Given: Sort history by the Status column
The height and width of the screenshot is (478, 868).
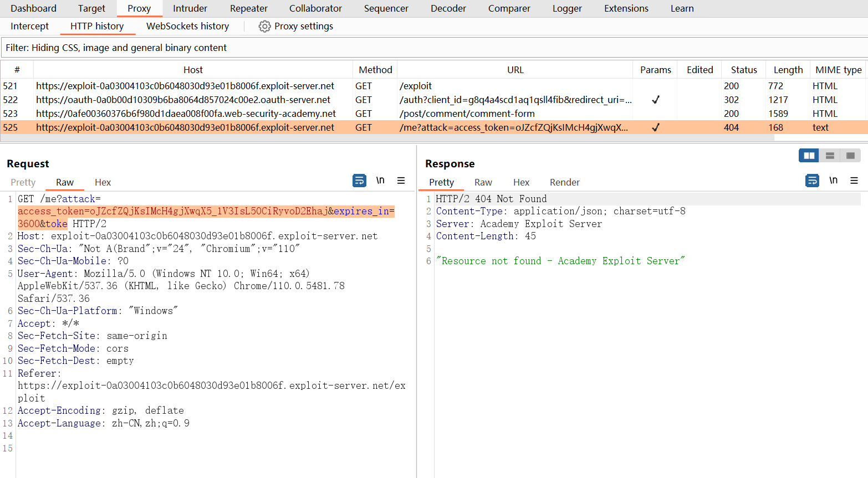Looking at the screenshot, I should [x=743, y=70].
